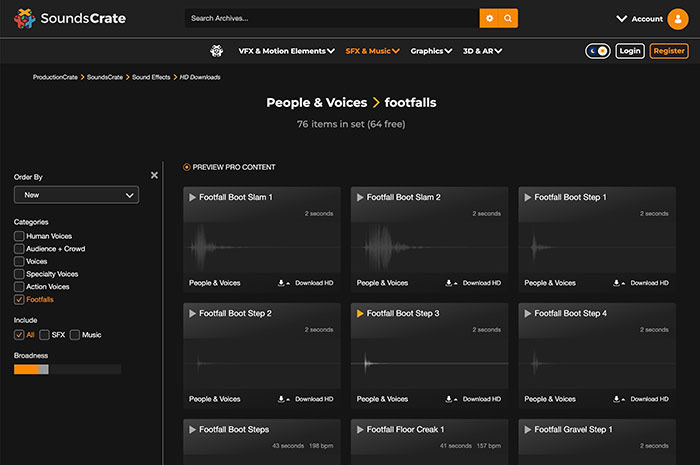Play Footfall Floor Creak 1 preview
The width and height of the screenshot is (700, 465).
[x=360, y=429]
